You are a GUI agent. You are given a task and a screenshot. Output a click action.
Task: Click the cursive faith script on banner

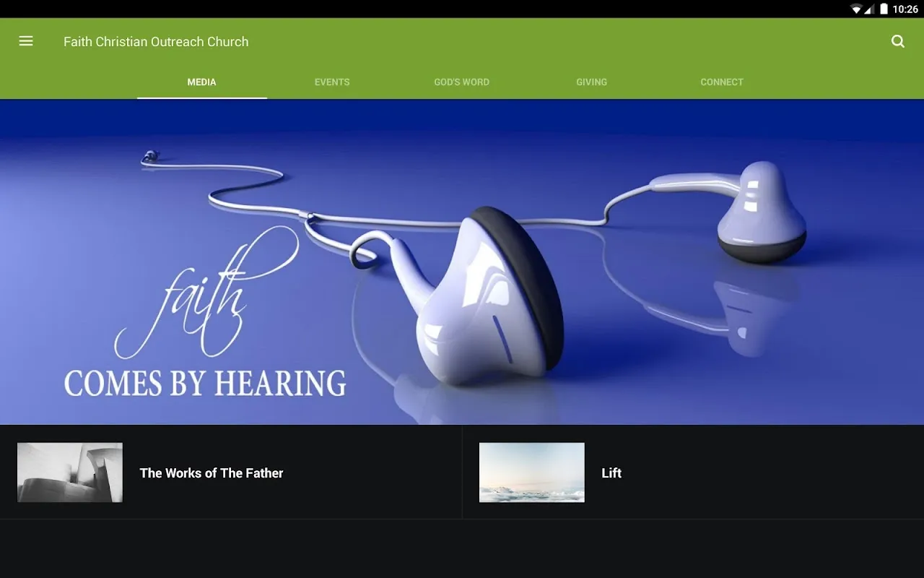point(206,293)
